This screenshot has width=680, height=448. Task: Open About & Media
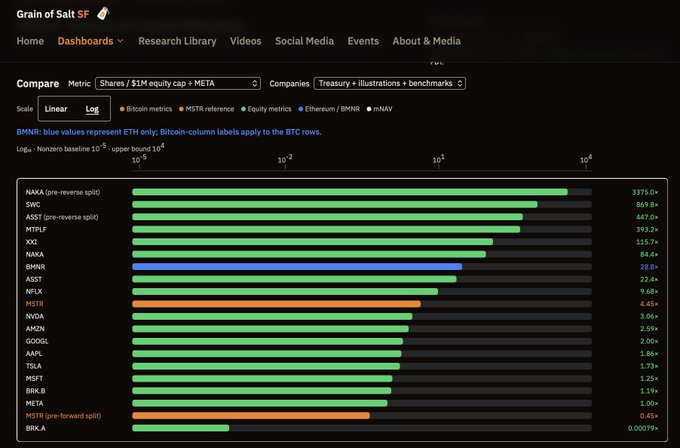point(427,41)
